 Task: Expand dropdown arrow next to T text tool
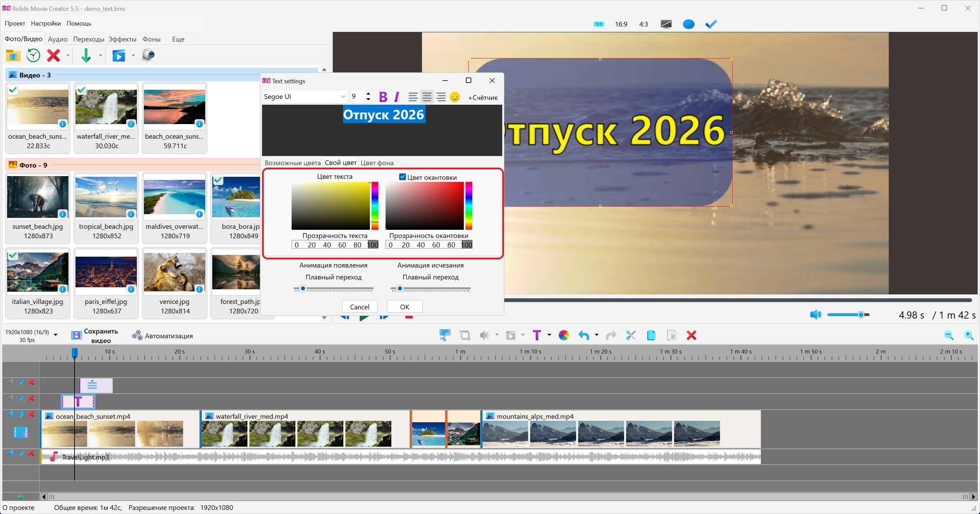coord(549,335)
